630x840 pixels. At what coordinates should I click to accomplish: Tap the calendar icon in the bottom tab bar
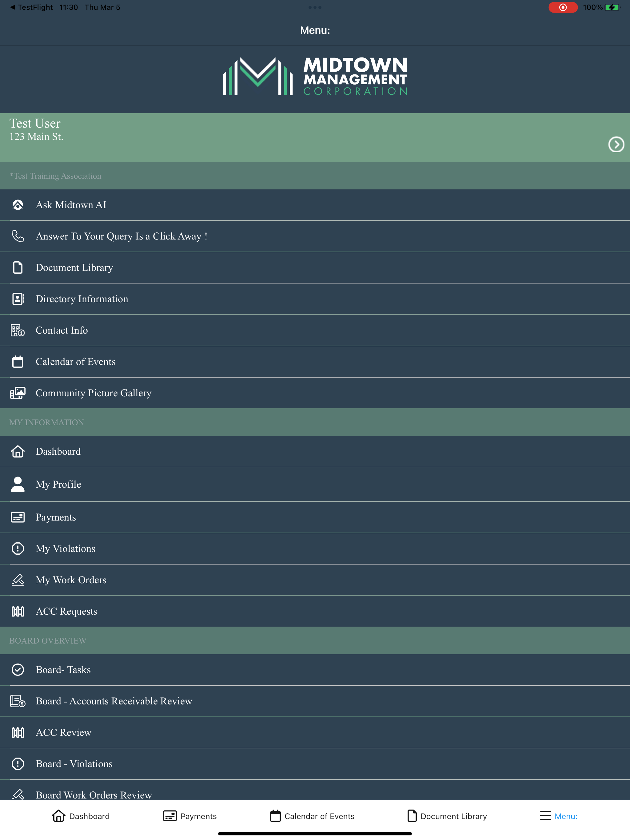276,816
